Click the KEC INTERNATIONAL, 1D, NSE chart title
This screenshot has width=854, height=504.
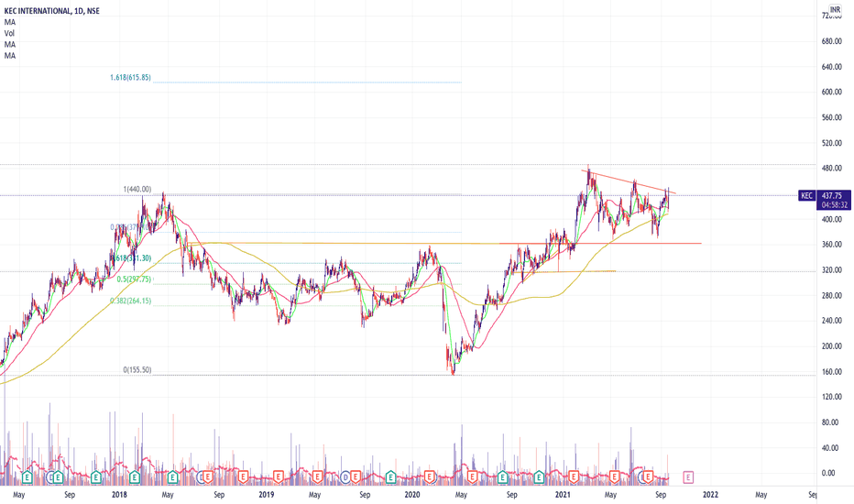pyautogui.click(x=51, y=11)
